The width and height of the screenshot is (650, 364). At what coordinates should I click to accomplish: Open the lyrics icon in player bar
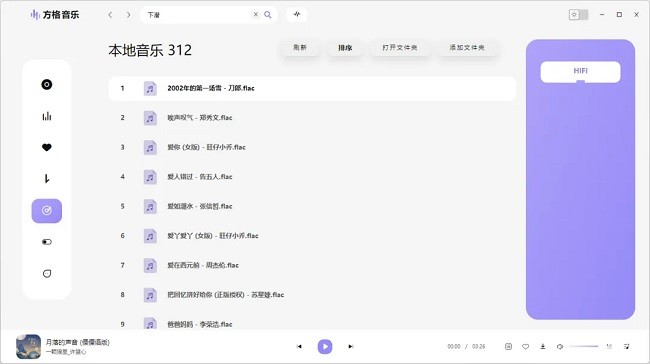click(508, 347)
